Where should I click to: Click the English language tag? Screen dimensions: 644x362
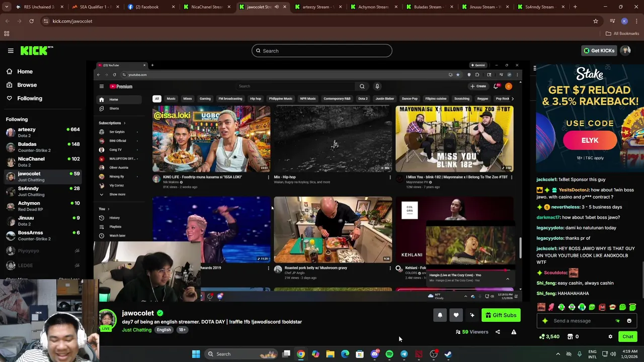(x=164, y=330)
